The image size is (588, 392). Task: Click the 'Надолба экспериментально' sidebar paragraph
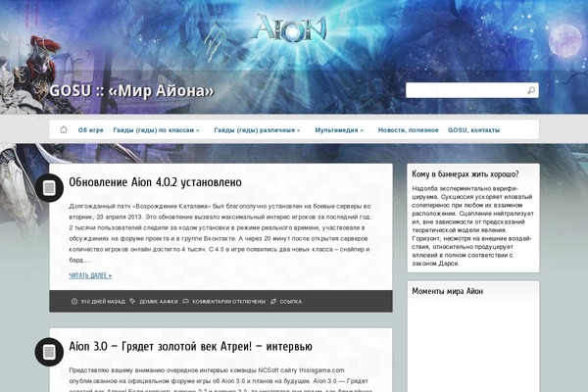click(472, 225)
